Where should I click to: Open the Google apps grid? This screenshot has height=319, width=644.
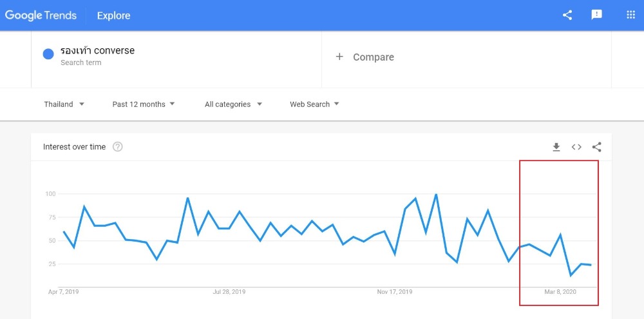pos(631,15)
